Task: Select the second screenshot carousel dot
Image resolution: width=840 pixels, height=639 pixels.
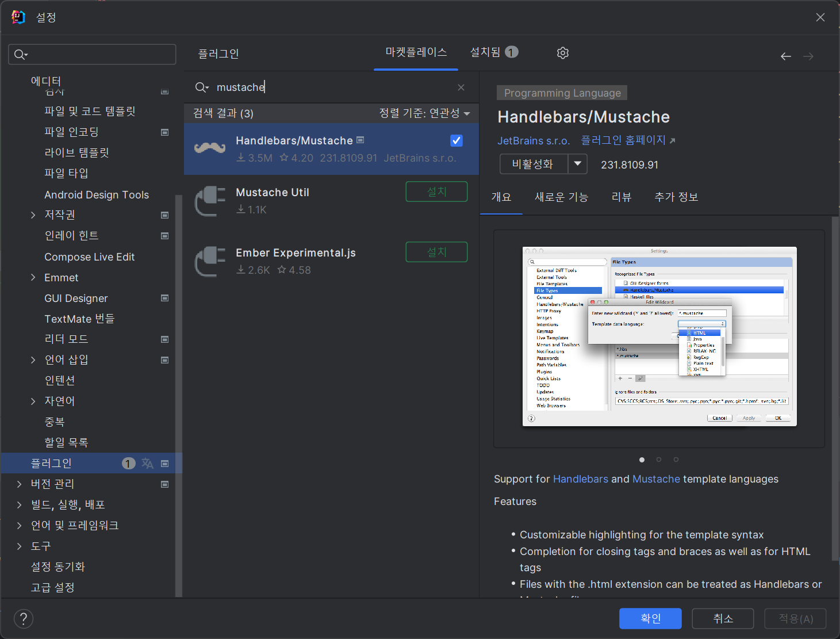Action: tap(659, 460)
